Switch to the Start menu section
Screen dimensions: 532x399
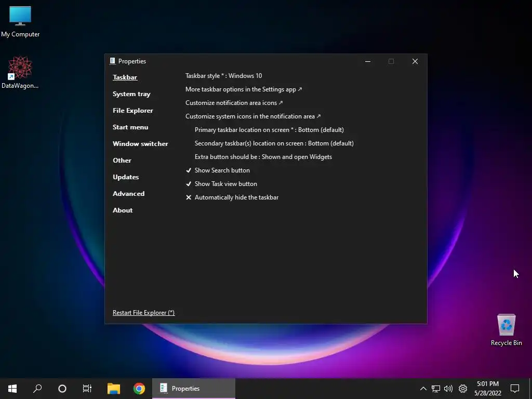pos(130,127)
